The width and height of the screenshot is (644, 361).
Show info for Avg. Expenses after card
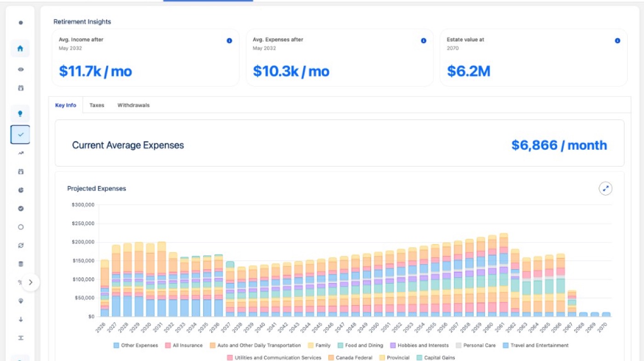point(424,41)
